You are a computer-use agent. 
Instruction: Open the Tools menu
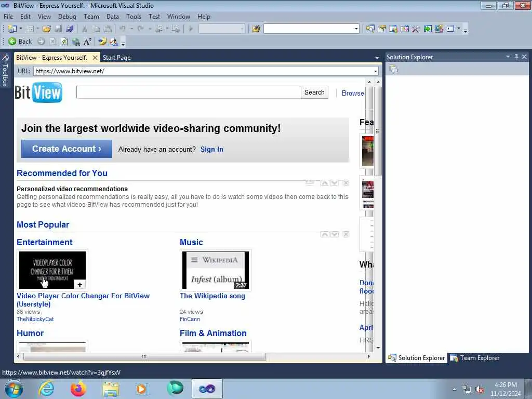134,17
